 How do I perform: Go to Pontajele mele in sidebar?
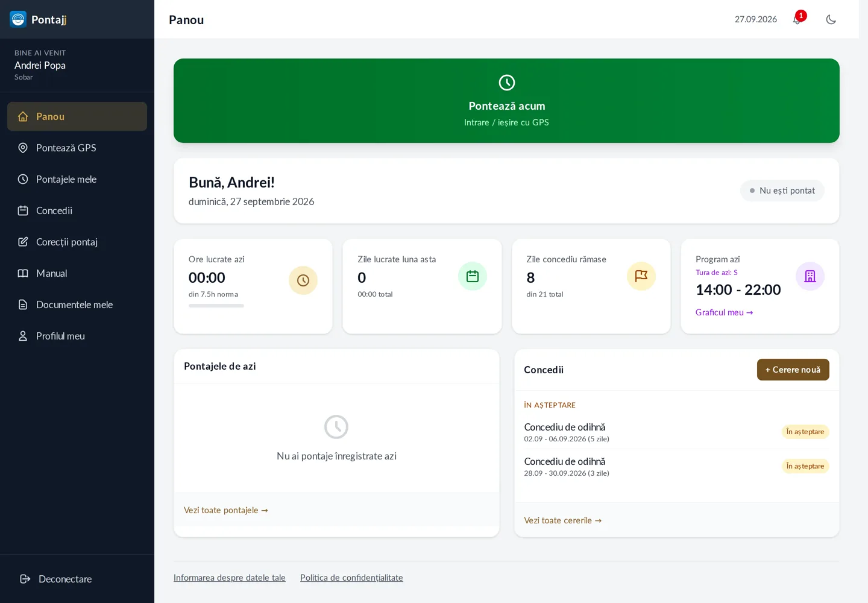(x=77, y=179)
